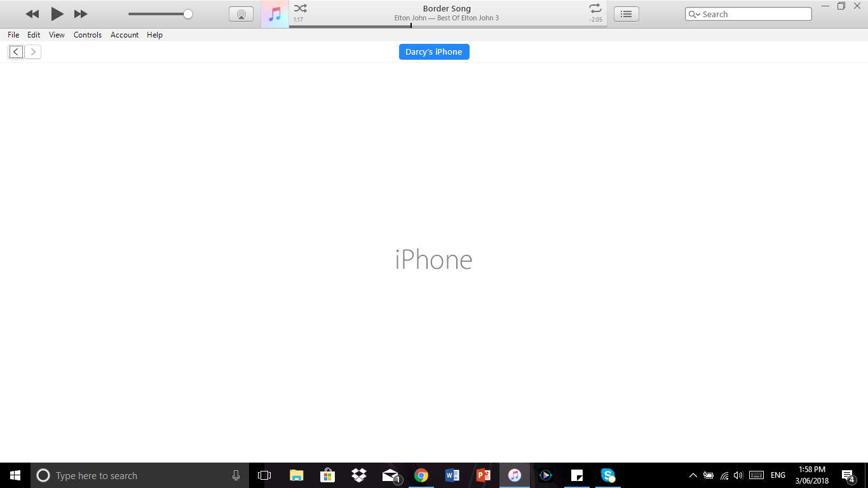Viewport: 868px width, 488px height.
Task: Click the Darcy's iPhone button
Action: [434, 52]
